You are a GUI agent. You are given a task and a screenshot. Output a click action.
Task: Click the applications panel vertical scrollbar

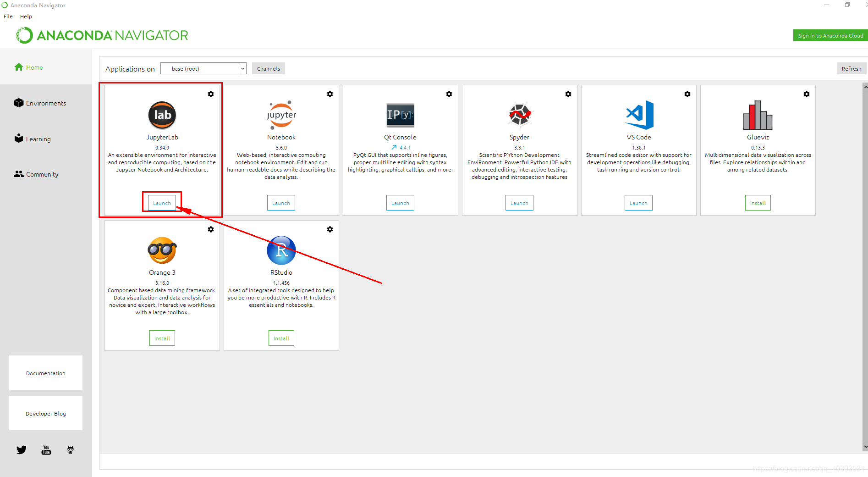[x=865, y=266]
